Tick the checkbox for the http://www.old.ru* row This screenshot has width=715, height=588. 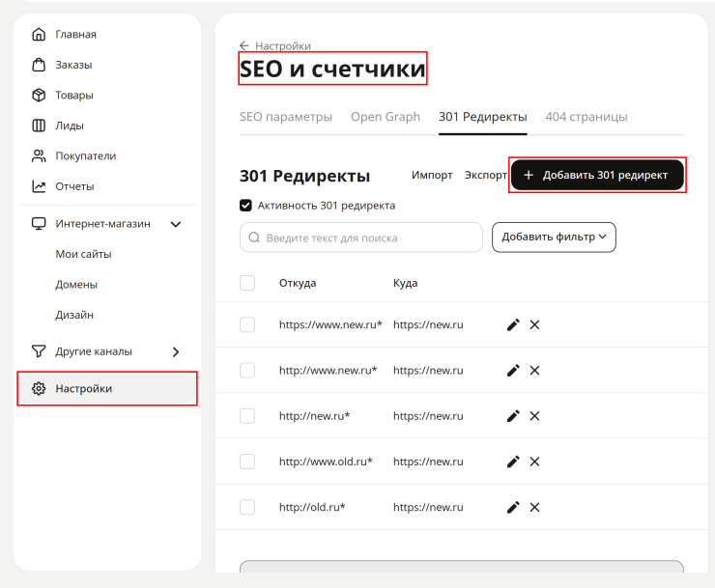247,462
